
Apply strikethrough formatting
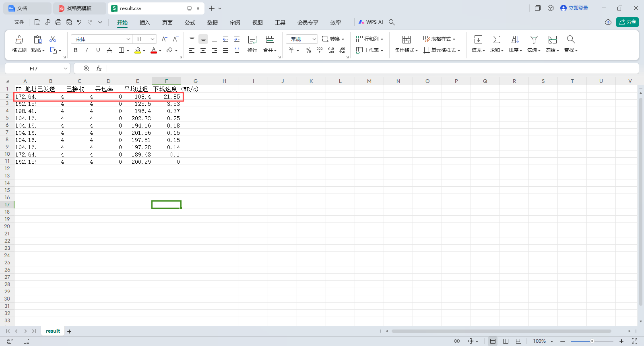coord(109,50)
